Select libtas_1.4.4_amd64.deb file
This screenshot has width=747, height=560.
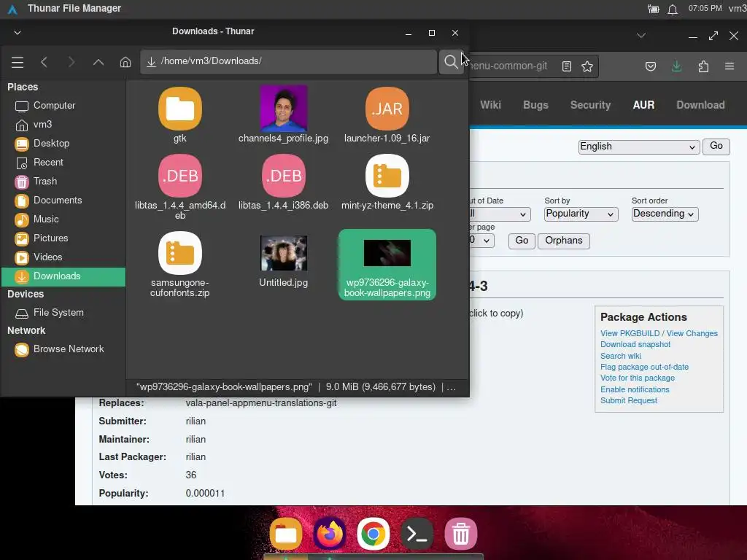[180, 187]
